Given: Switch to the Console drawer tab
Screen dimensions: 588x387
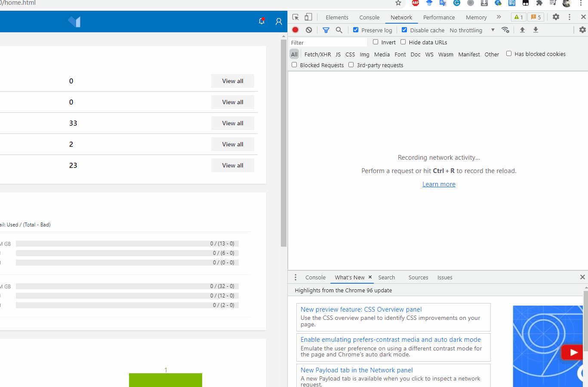Looking at the screenshot, I should [315, 277].
